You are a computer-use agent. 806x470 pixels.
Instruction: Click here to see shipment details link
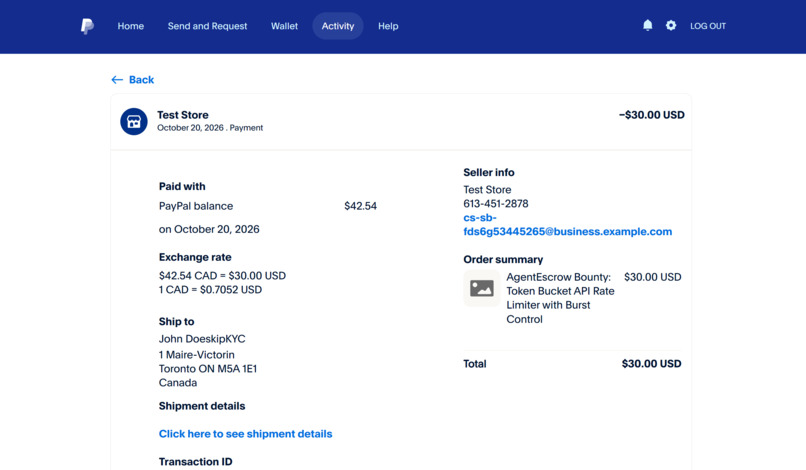tap(245, 434)
